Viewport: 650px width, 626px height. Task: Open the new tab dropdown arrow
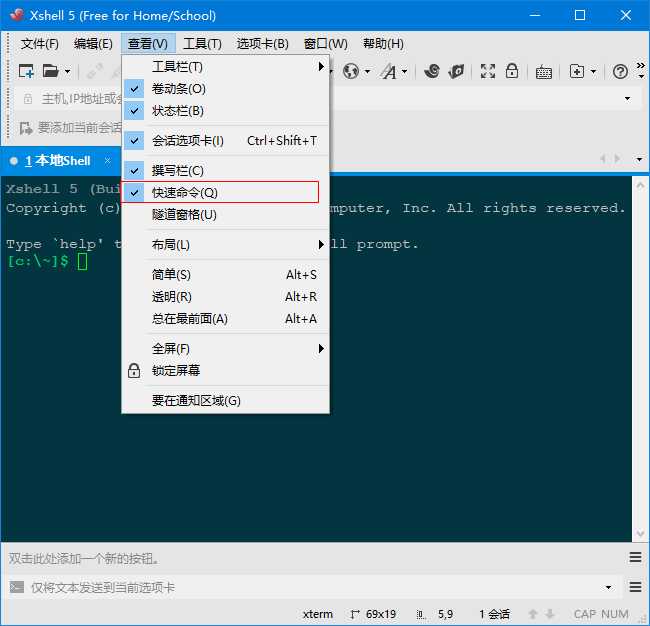point(593,72)
